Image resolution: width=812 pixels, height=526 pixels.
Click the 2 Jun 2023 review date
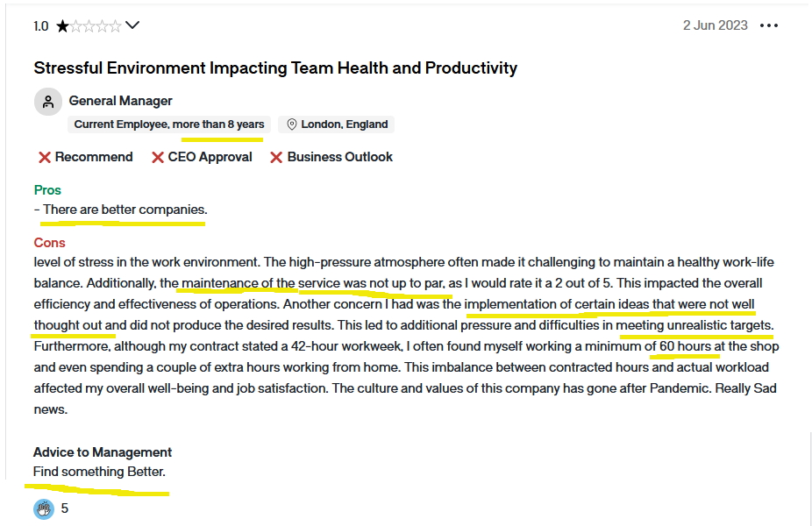[715, 25]
